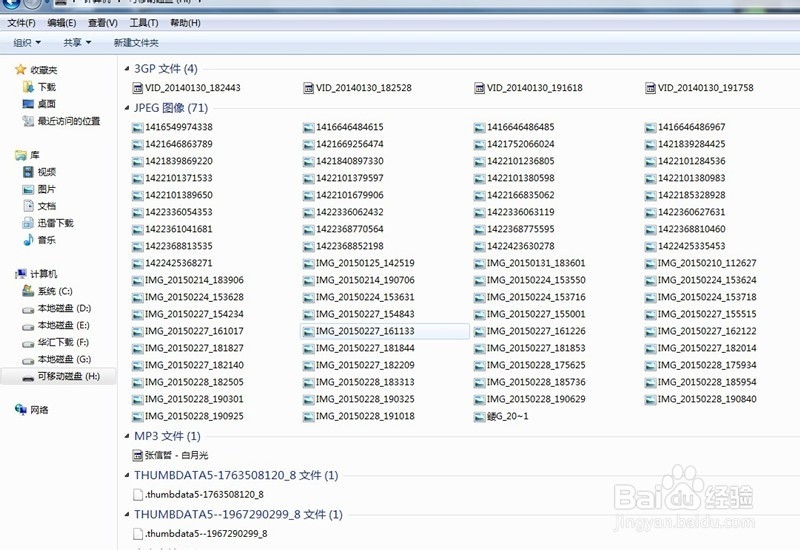800x550 pixels.
Task: Open the 迅雷下载 library icon
Action: (28, 223)
